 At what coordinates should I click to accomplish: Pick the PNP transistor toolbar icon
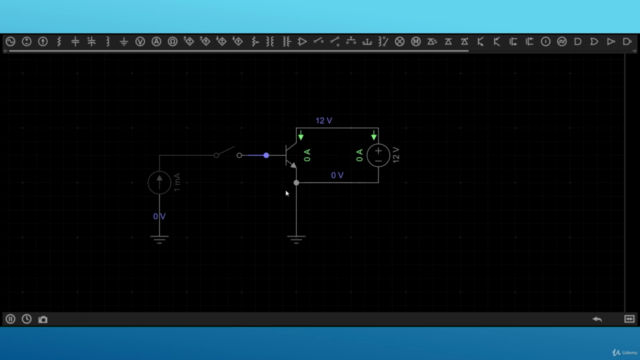497,42
